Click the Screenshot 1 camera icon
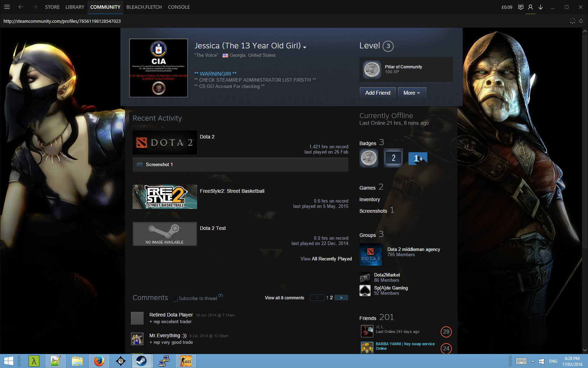 140,165
